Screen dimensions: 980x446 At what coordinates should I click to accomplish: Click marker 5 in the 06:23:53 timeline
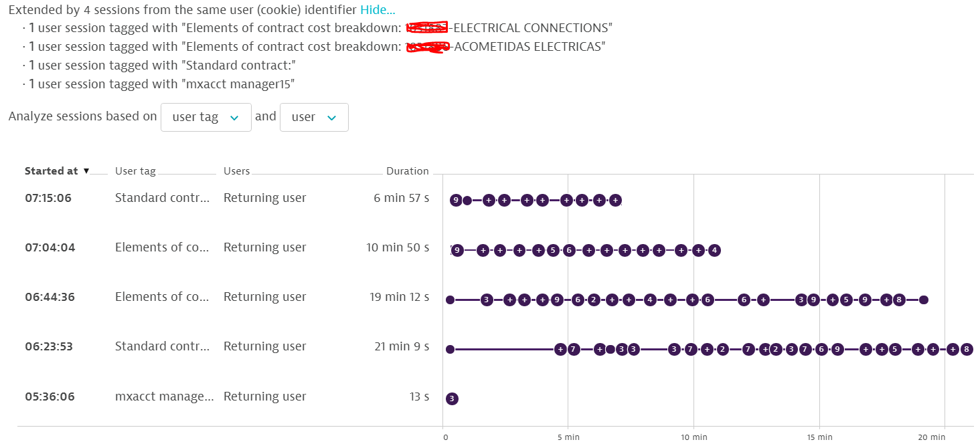pos(895,349)
